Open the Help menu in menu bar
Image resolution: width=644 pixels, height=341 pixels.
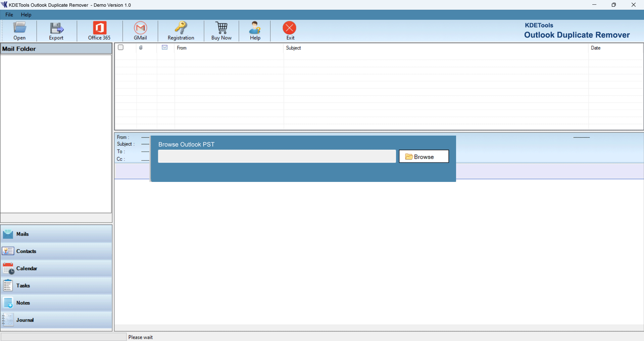(x=26, y=15)
